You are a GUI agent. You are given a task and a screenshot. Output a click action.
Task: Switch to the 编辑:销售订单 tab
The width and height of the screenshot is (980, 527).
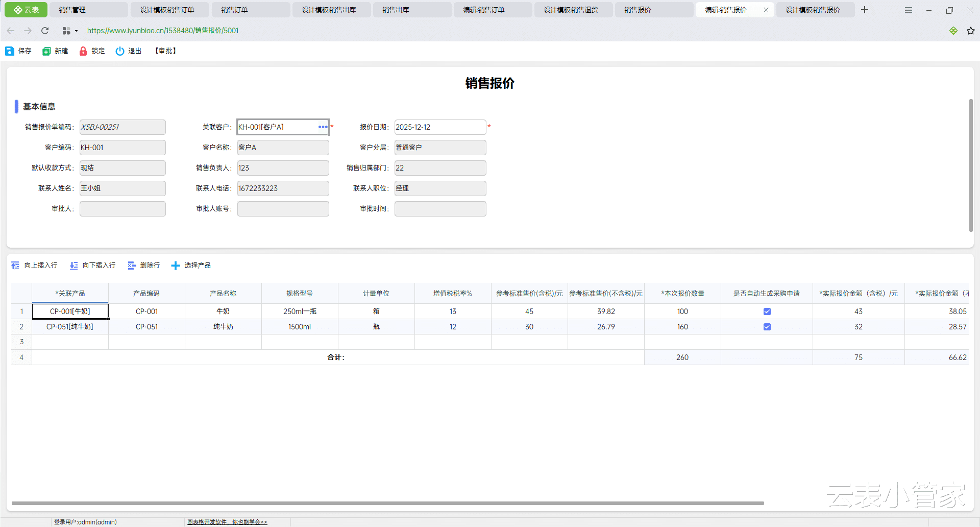(493, 10)
